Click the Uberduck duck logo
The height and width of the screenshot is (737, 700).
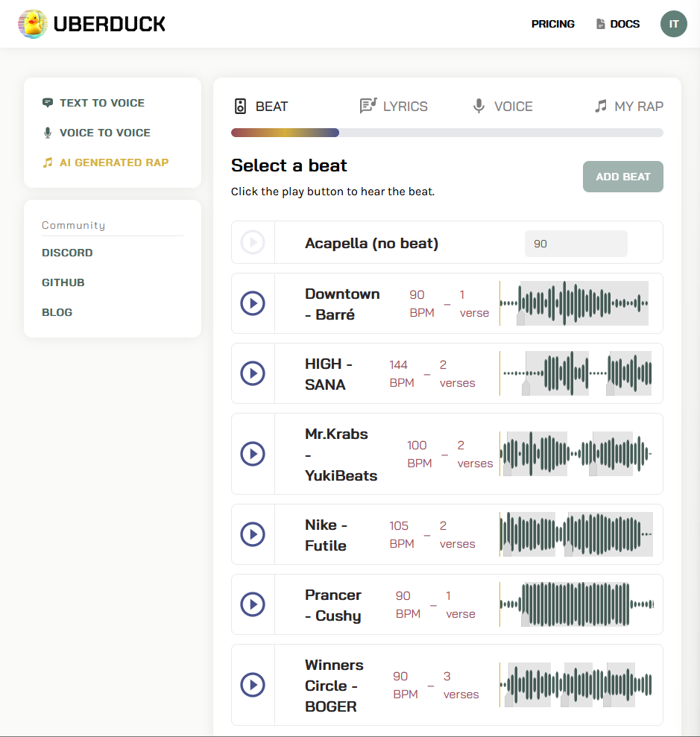33,24
